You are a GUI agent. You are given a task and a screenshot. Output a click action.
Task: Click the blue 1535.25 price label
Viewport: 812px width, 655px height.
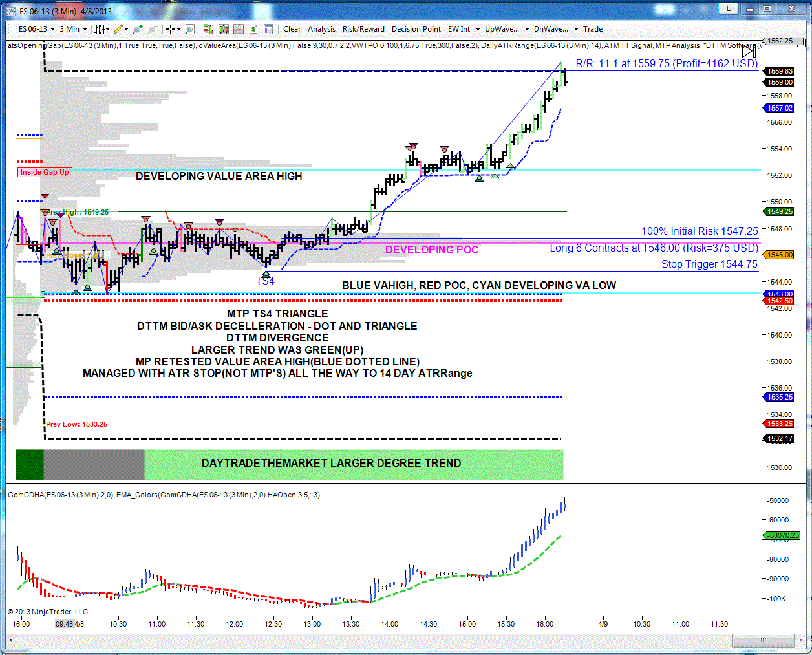pyautogui.click(x=779, y=397)
